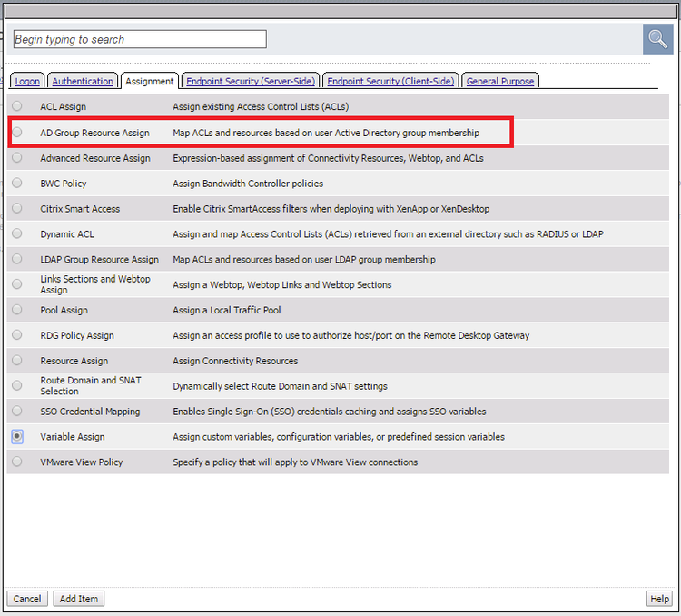
Task: Open Help using the Help button
Action: (659, 599)
